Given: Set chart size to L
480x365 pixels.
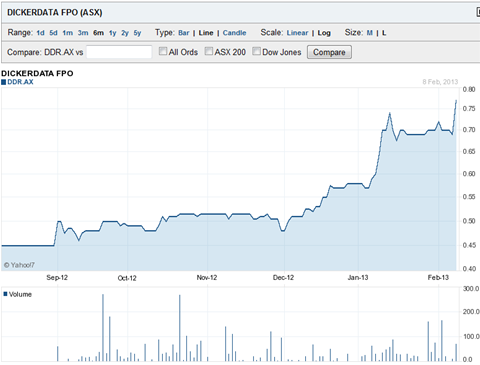Looking at the screenshot, I should pos(384,33).
